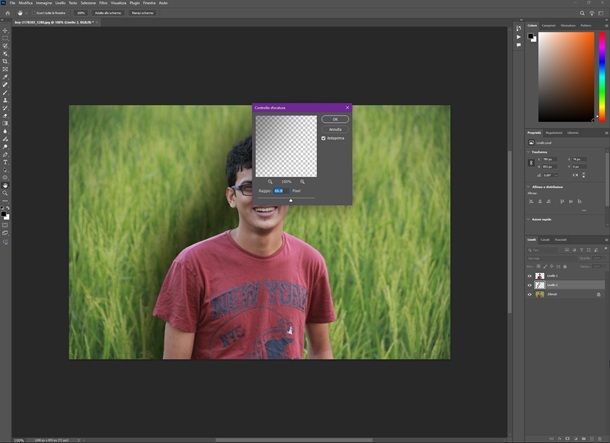Select the Sfondo layer thumbnail
610x443 pixels.
click(540, 294)
